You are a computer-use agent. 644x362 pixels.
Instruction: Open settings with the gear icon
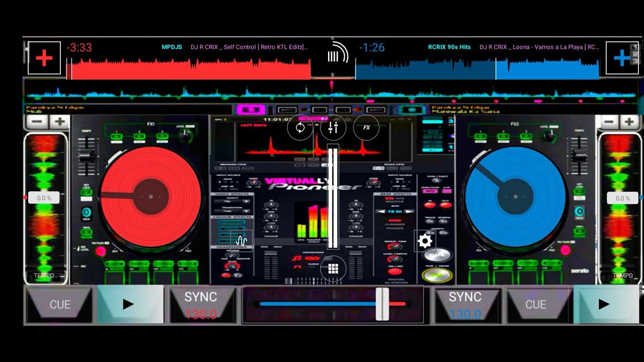coord(425,241)
